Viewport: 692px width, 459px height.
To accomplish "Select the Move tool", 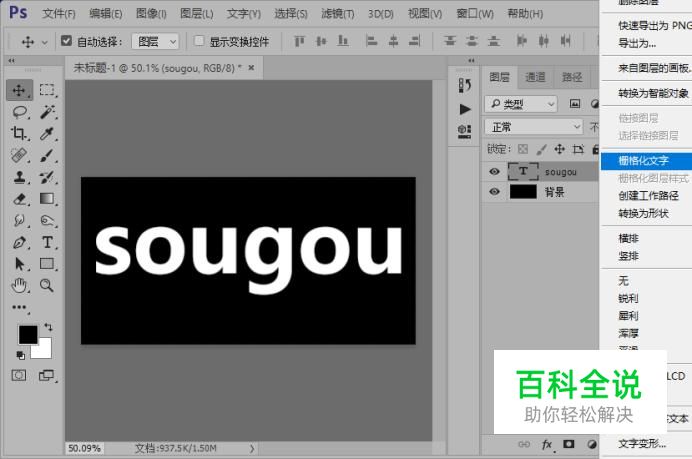I will click(19, 90).
